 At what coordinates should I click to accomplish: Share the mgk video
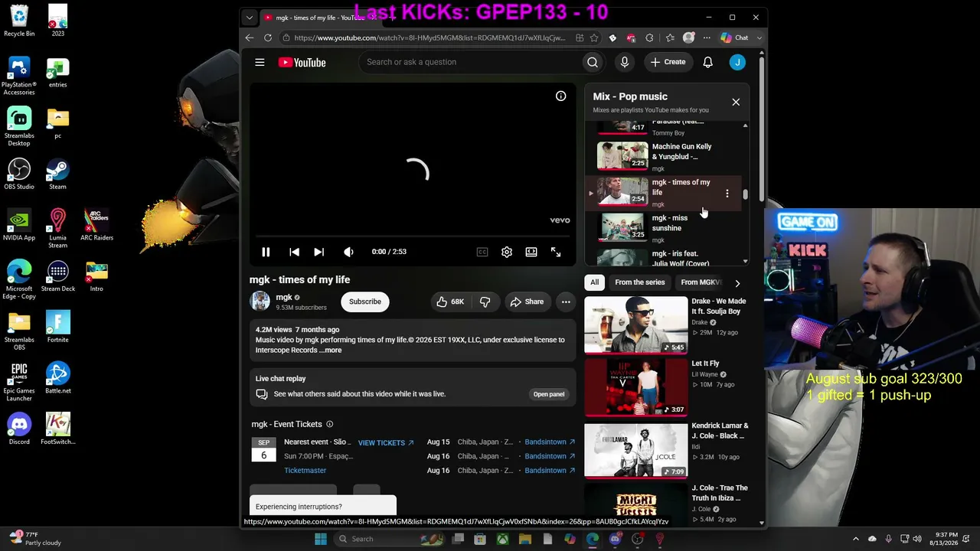(x=527, y=302)
